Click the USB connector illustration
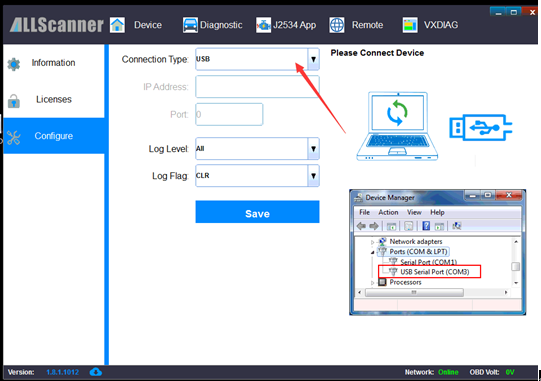This screenshot has width=541, height=381. [481, 127]
